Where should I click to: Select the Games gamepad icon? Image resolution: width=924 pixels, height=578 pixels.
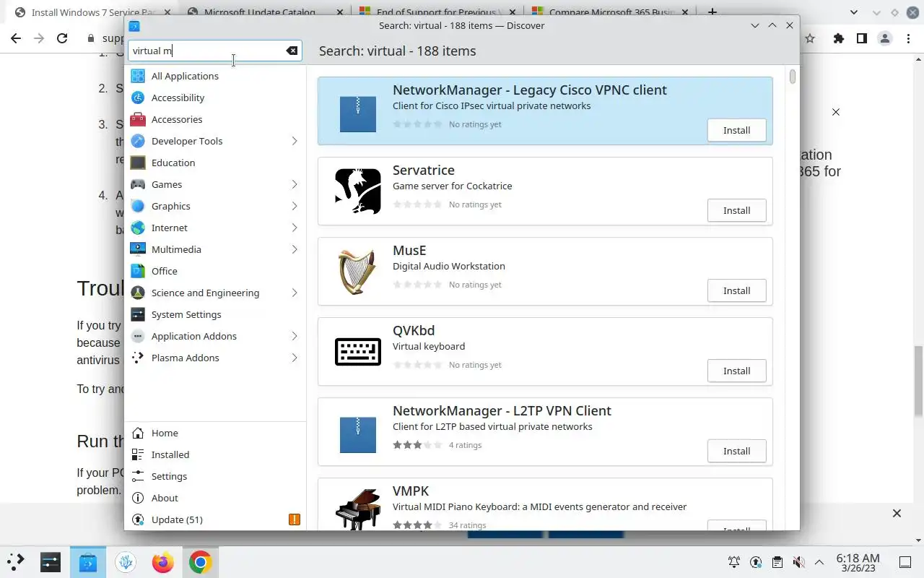pyautogui.click(x=138, y=184)
